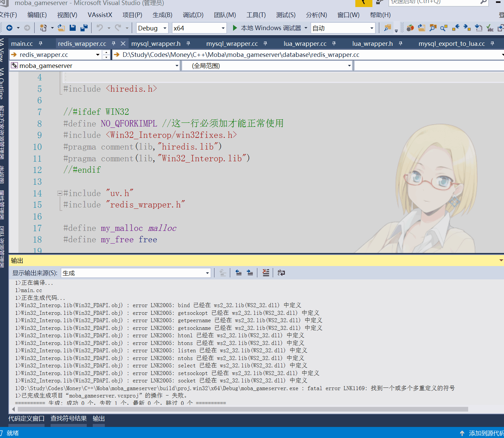
Task: Click the Save All icon
Action: pos(84,28)
